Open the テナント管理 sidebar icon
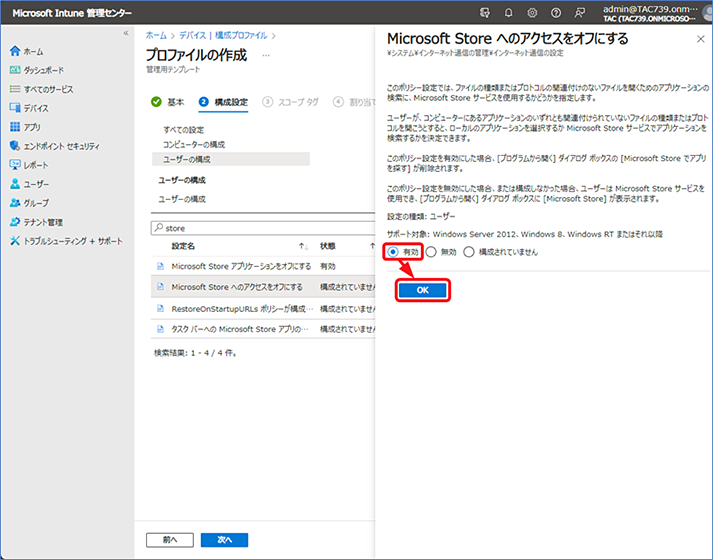 [x=15, y=222]
